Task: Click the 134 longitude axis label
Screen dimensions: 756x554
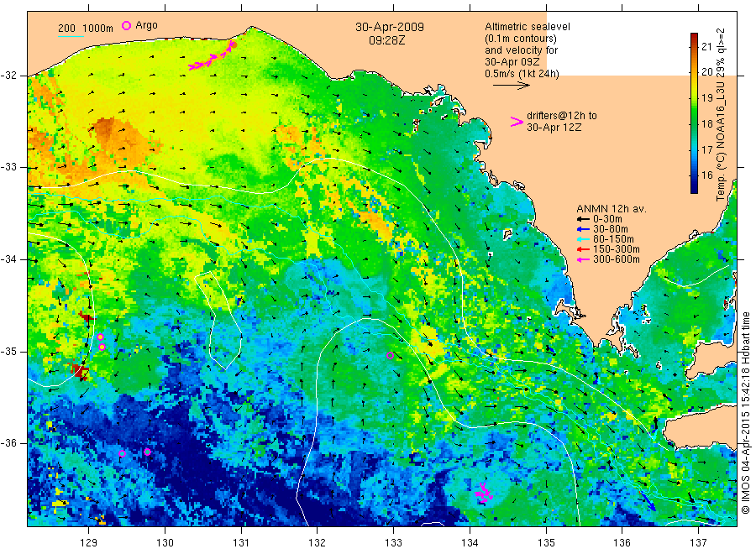Action: pyautogui.click(x=470, y=543)
